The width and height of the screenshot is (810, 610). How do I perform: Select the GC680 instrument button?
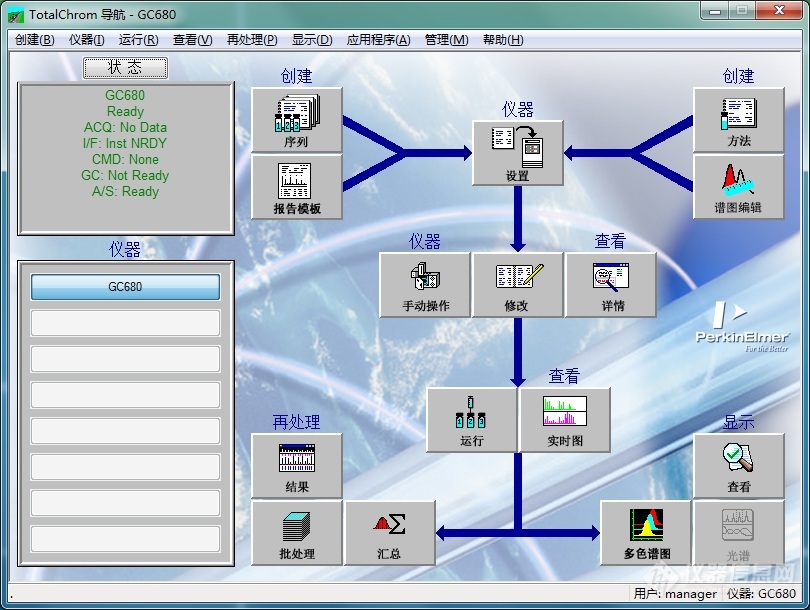[x=126, y=287]
